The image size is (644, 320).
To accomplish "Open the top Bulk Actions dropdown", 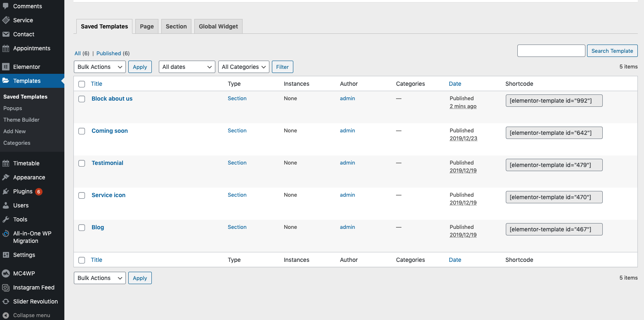I will pyautogui.click(x=100, y=67).
